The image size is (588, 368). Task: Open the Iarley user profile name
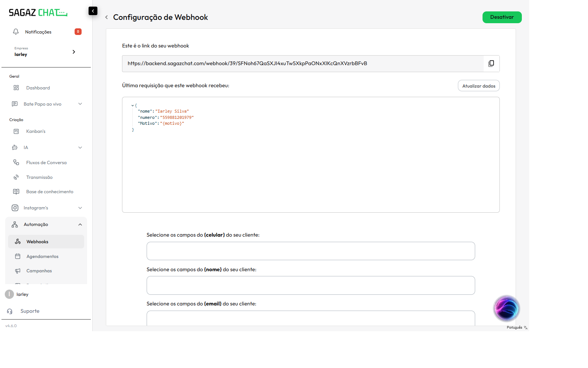22,294
